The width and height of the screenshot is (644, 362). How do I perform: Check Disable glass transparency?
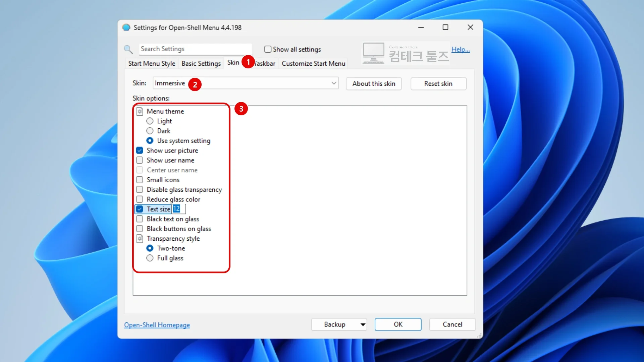140,190
